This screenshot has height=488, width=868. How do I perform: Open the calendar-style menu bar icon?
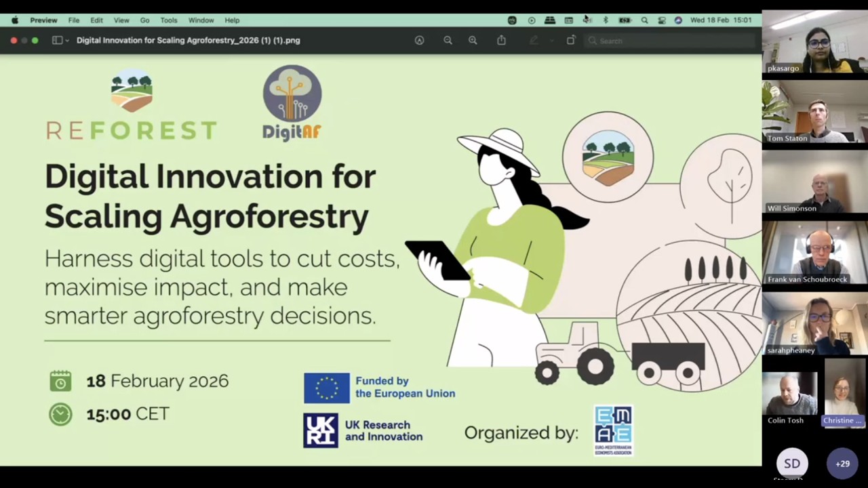[x=568, y=20]
